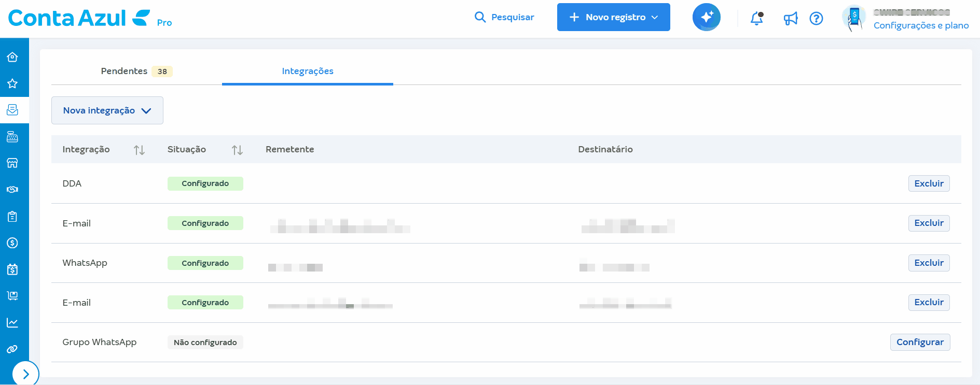Click the Destinatário column header
This screenshot has width=980, height=385.
(x=605, y=149)
